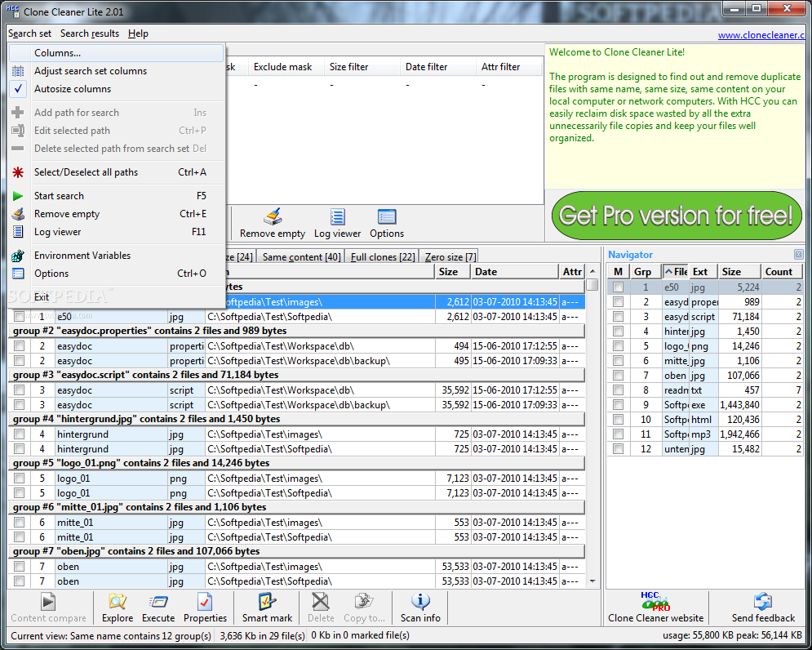812x650 pixels.
Task: Click the Search set menu title
Action: (29, 33)
